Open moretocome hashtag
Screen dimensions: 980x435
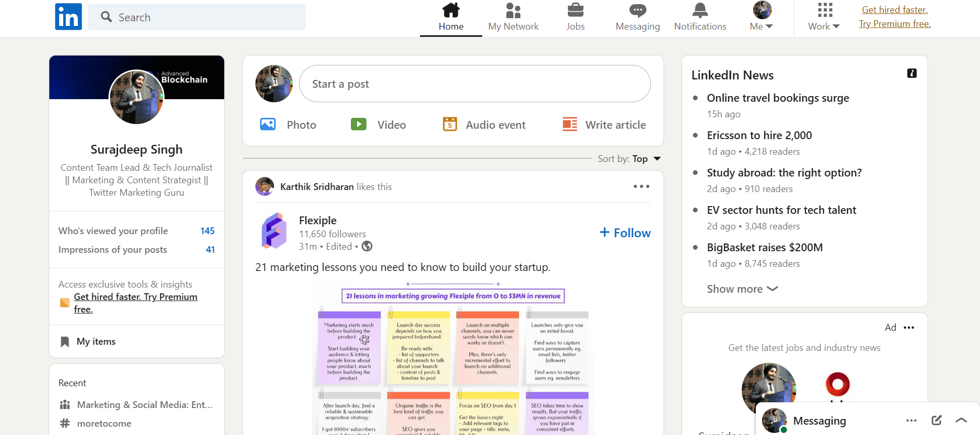(x=104, y=424)
